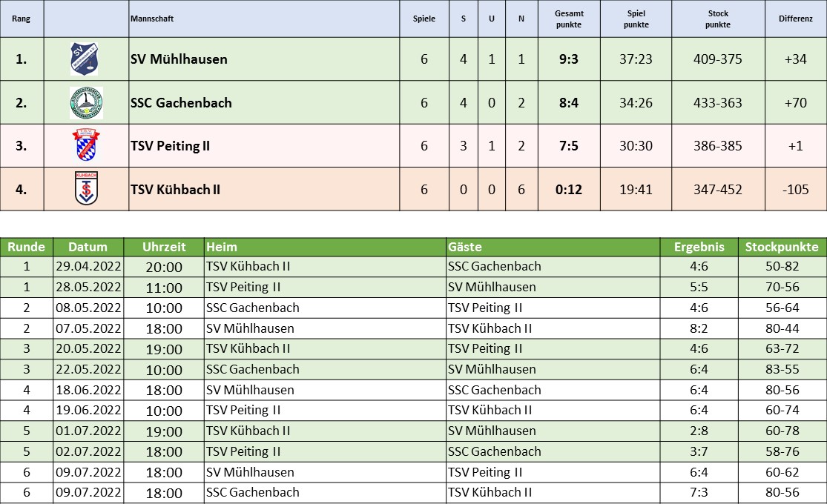Click team name SV Mühlhausen in rankings
The image size is (827, 504).
pos(179,59)
